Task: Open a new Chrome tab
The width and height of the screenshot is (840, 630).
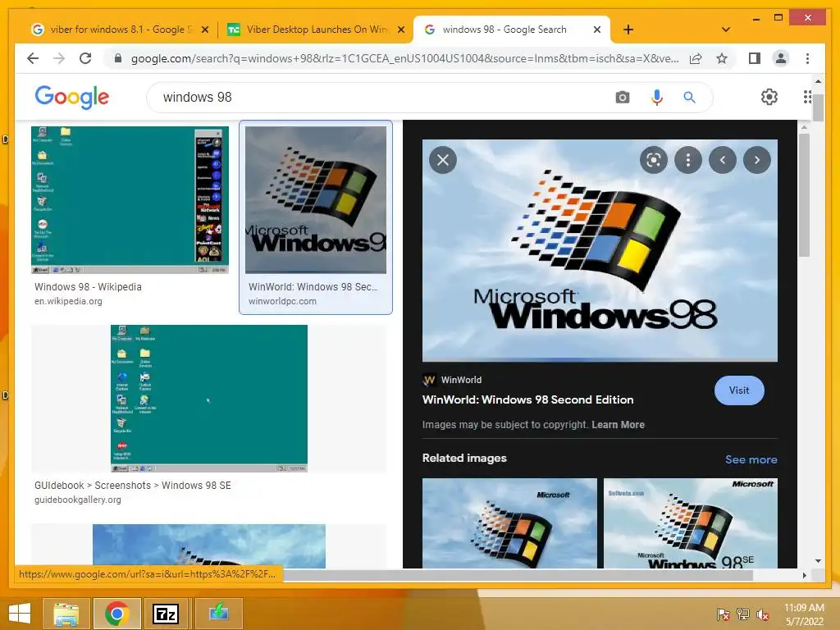Action: click(628, 30)
